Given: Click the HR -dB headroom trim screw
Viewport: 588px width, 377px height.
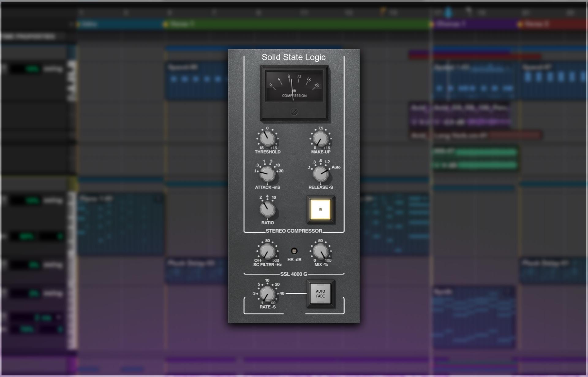Looking at the screenshot, I should [x=294, y=251].
